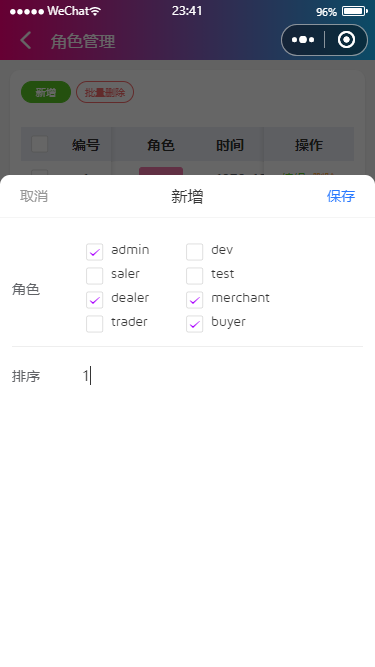Toggle the select-all checkbox in table header
The width and height of the screenshot is (375, 667).
(40, 145)
